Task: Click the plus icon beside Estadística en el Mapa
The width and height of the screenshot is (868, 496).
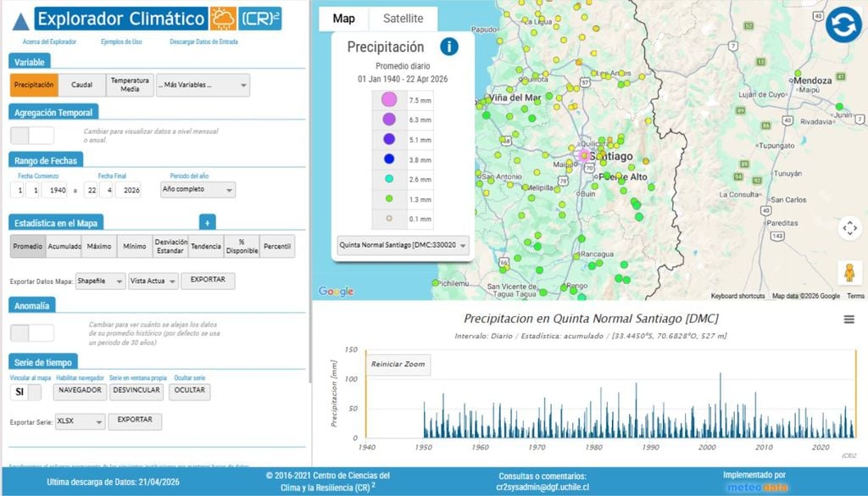Action: coord(207,222)
